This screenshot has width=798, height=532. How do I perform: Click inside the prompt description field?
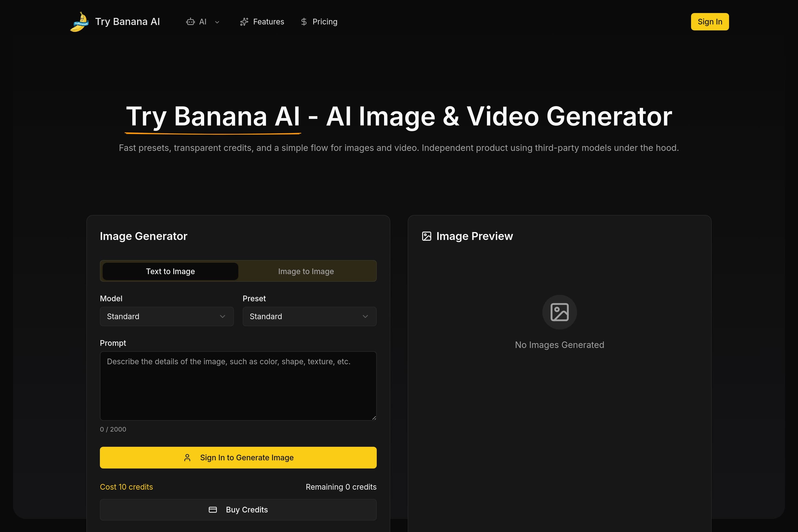(238, 386)
